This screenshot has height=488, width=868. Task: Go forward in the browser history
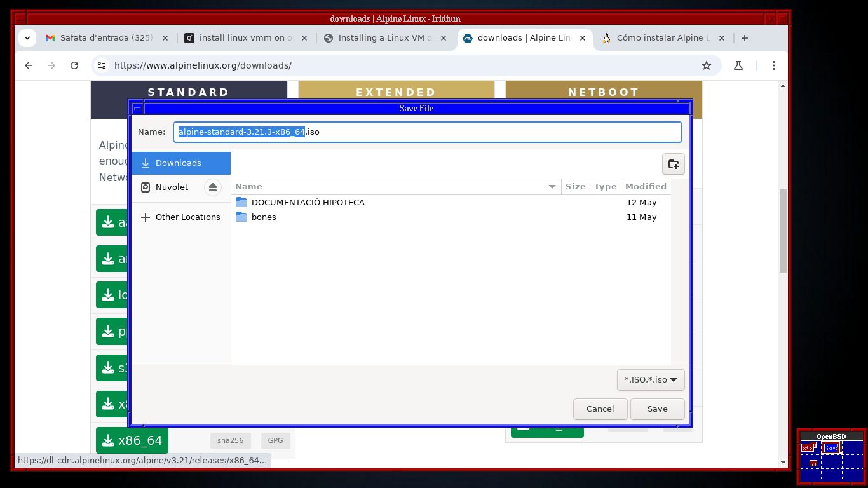click(51, 65)
